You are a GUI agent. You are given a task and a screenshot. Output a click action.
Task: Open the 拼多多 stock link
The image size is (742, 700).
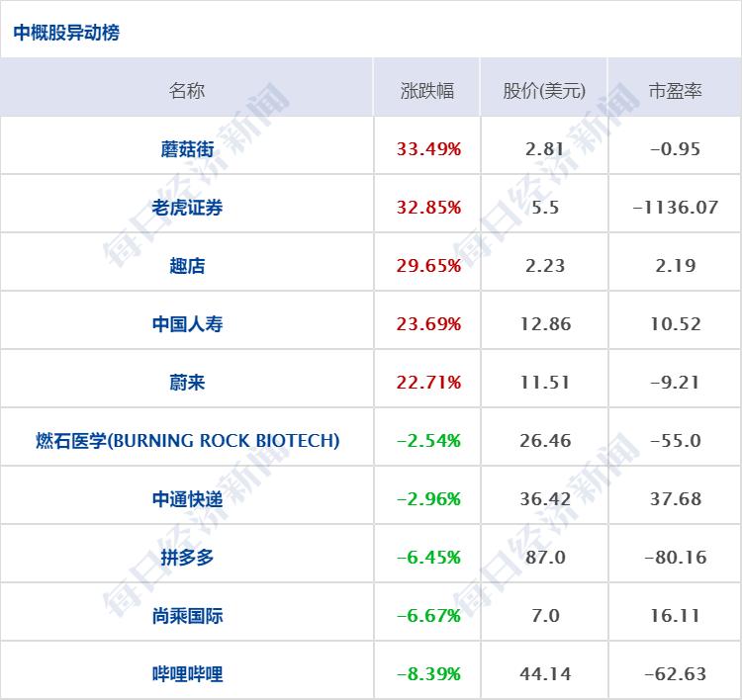(187, 558)
